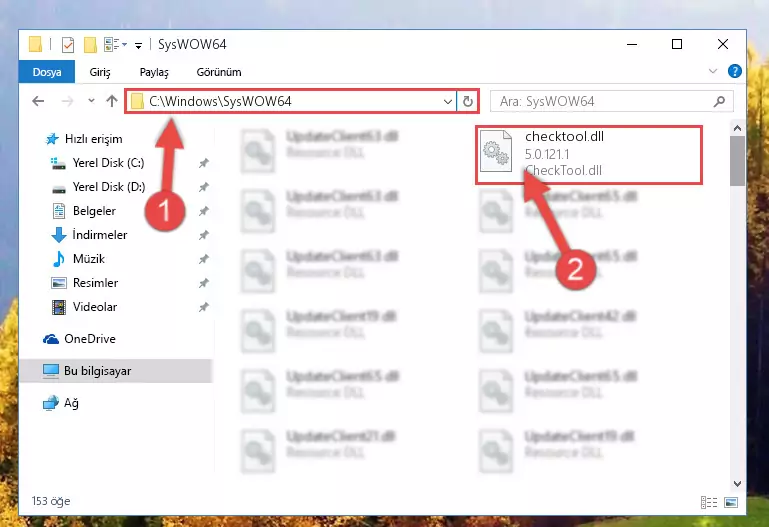The width and height of the screenshot is (769, 527).
Task: Click the New folder quick access icon
Action: (90, 45)
